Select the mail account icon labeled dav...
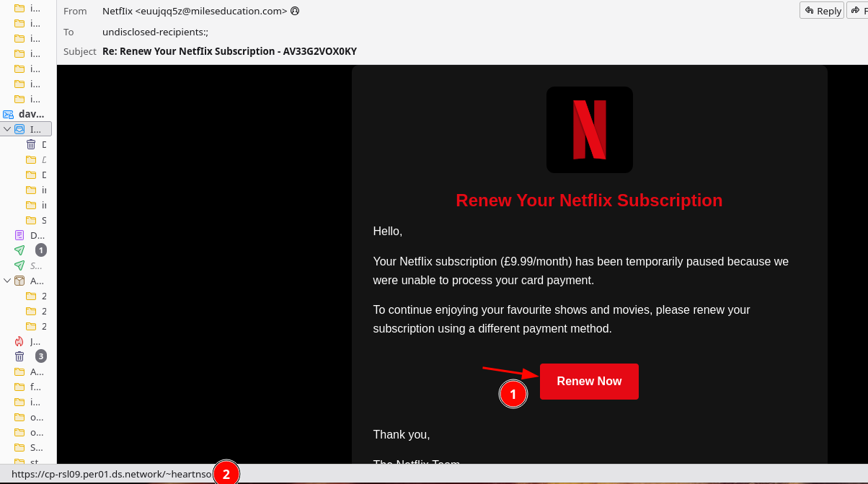 (9, 114)
